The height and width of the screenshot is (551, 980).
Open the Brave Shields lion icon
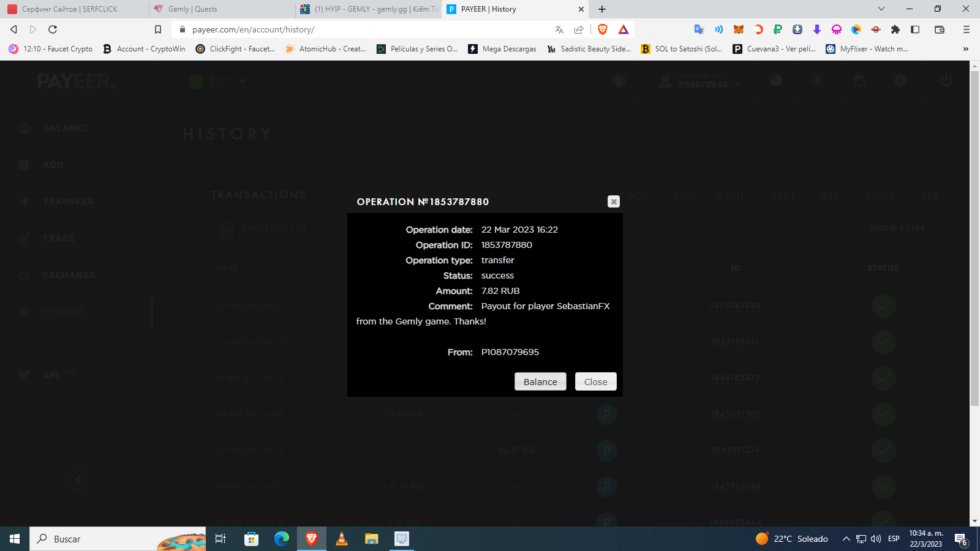click(603, 29)
